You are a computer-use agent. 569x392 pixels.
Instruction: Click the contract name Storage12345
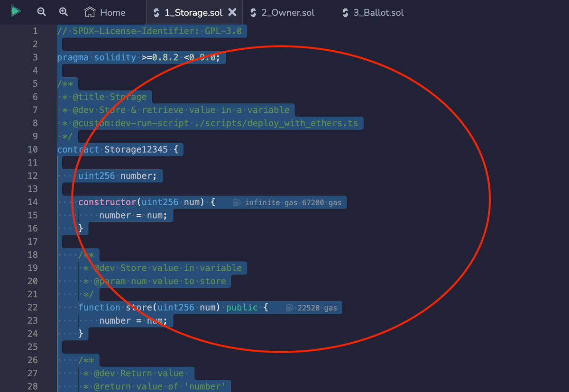tap(136, 149)
